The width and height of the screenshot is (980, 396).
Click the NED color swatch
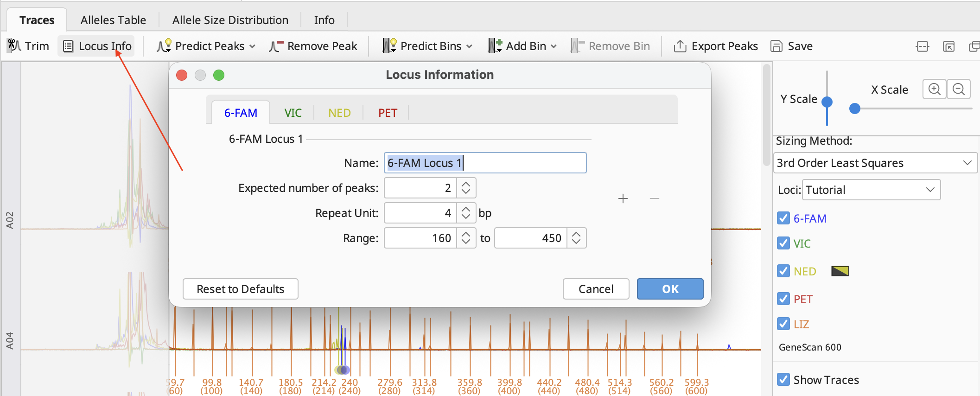[x=840, y=271]
